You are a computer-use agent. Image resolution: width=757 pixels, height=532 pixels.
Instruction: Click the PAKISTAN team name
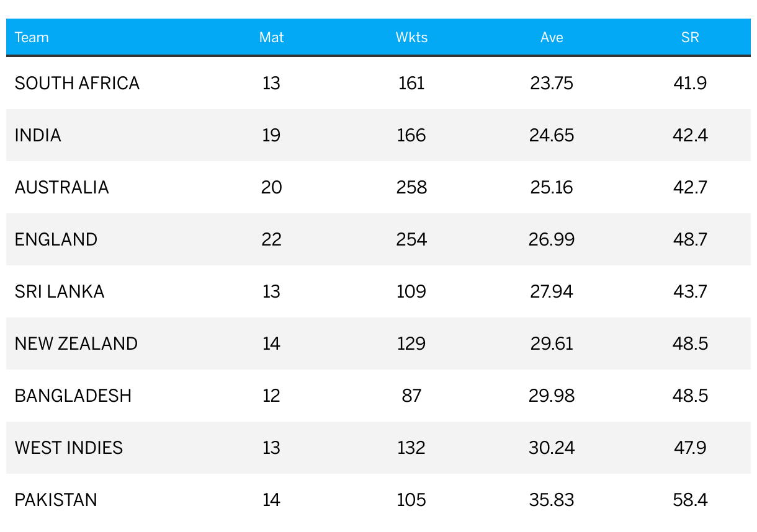point(56,500)
